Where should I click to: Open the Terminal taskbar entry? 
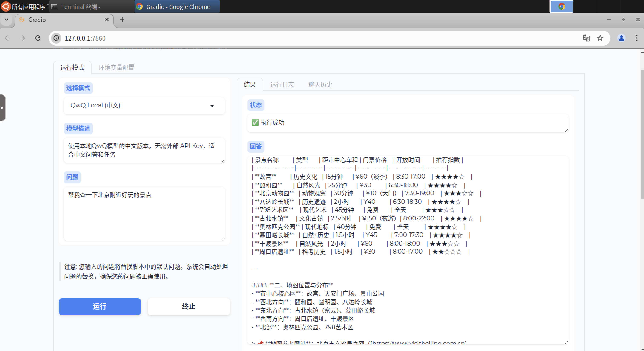click(x=92, y=7)
